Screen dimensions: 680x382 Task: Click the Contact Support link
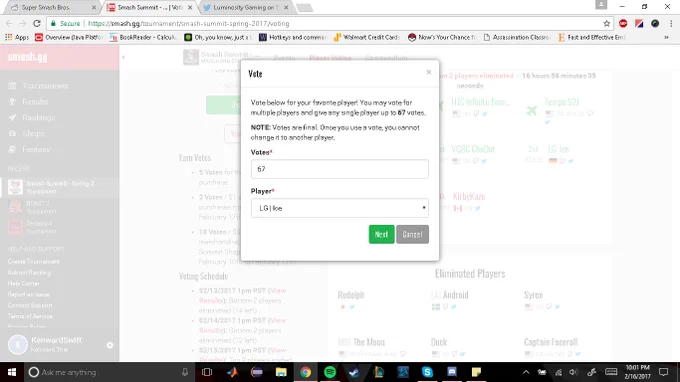point(30,305)
